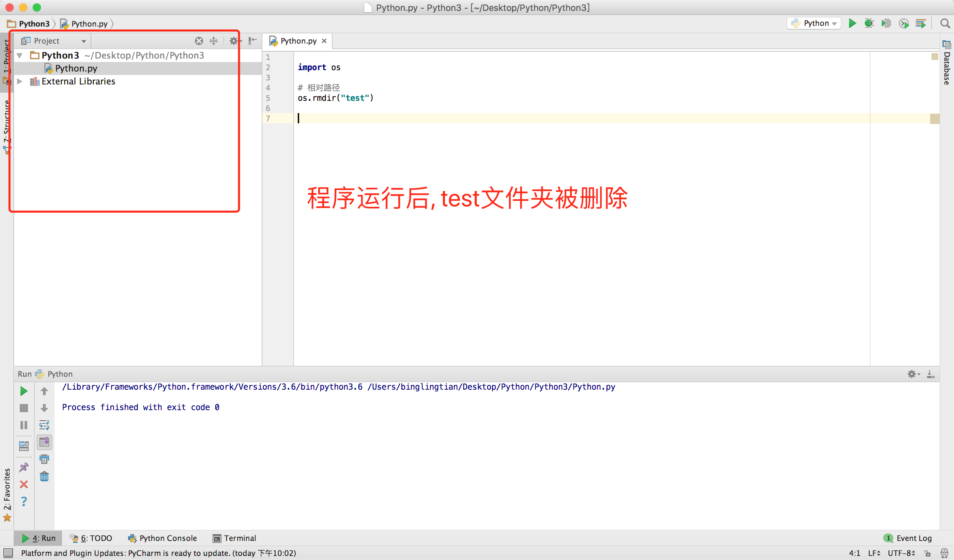954x560 pixels.
Task: Stop the process with the square icon
Action: click(x=24, y=408)
